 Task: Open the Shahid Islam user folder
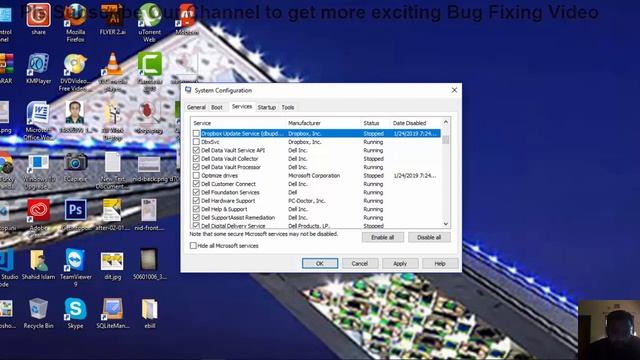click(38, 264)
